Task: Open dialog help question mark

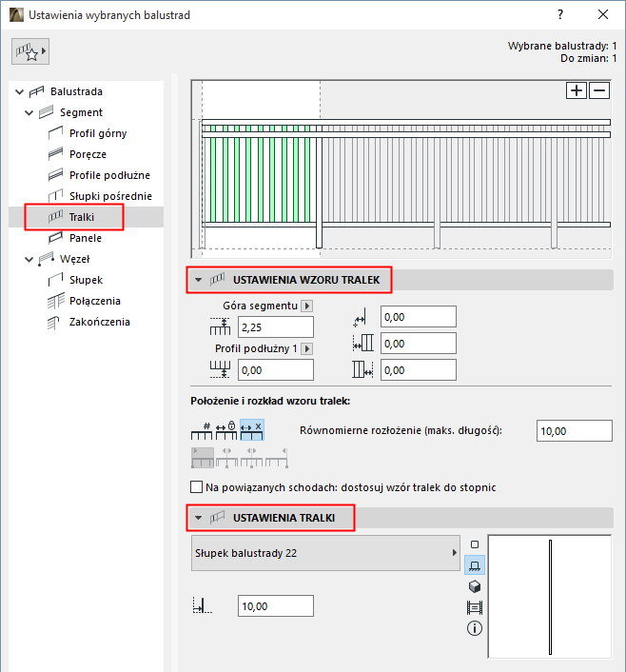Action: click(560, 14)
